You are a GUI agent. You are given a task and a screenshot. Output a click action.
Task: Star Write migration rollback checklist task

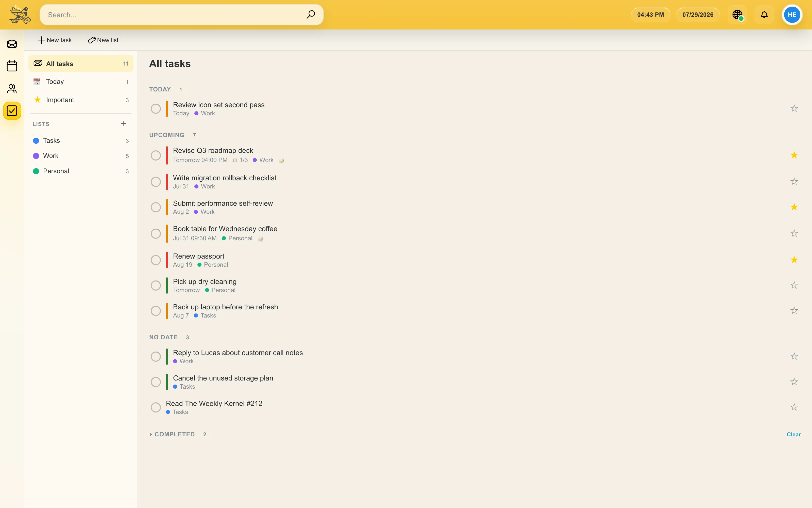tap(794, 182)
